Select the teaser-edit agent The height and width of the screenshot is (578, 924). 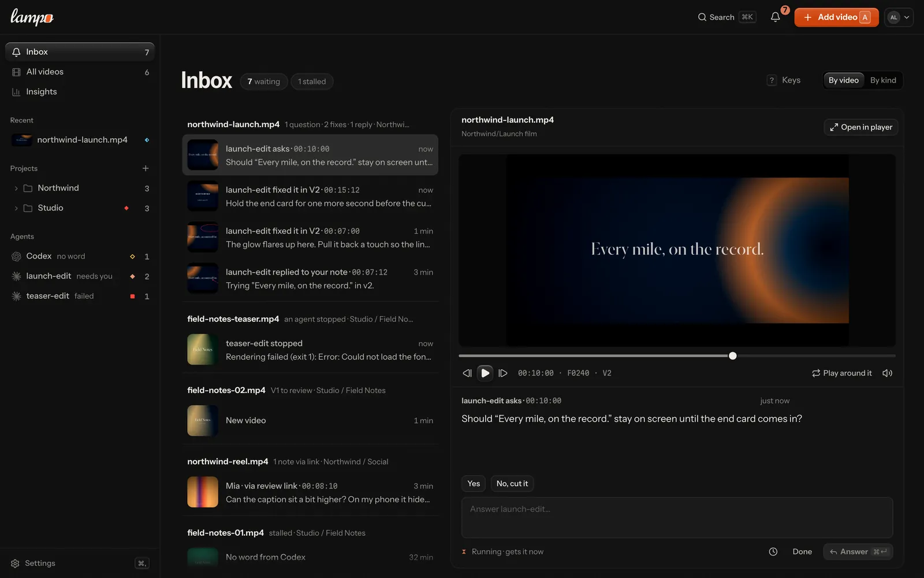[x=80, y=296]
